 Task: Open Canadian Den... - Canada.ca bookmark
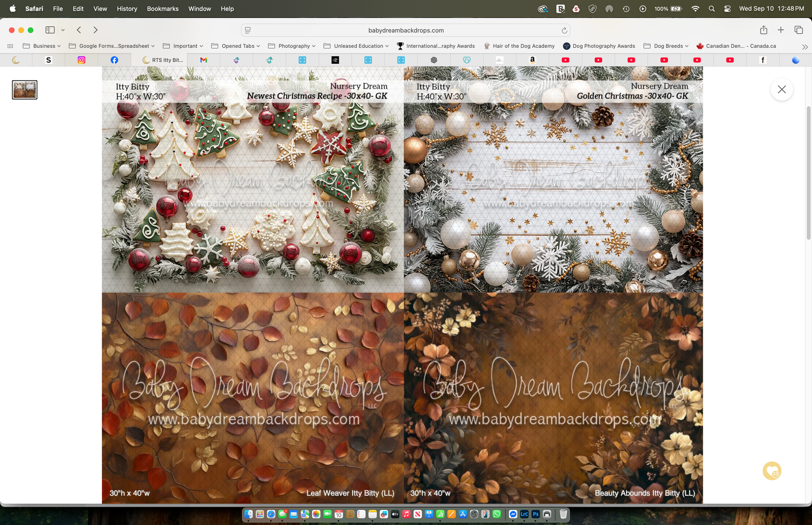point(736,46)
